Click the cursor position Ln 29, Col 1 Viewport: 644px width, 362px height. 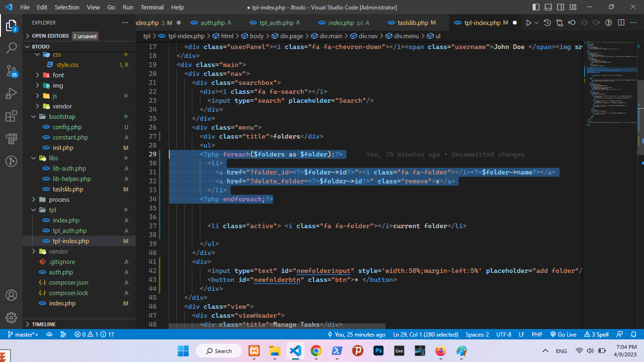(x=426, y=334)
